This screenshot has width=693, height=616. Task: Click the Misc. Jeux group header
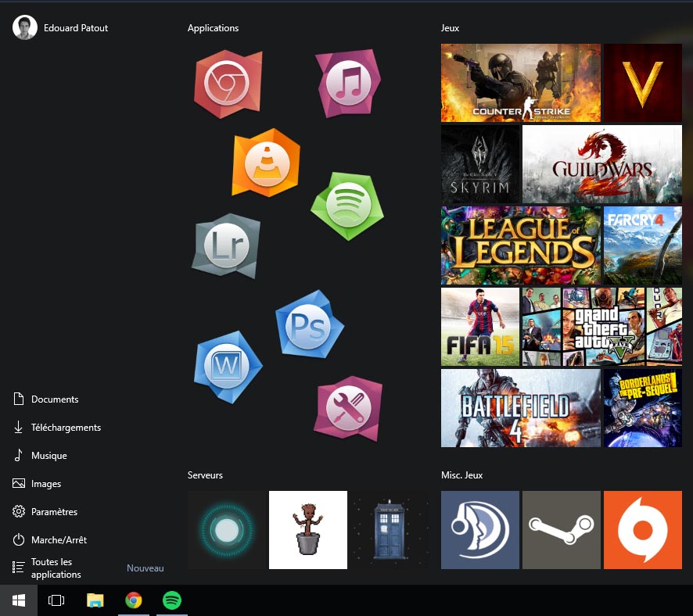pos(461,475)
